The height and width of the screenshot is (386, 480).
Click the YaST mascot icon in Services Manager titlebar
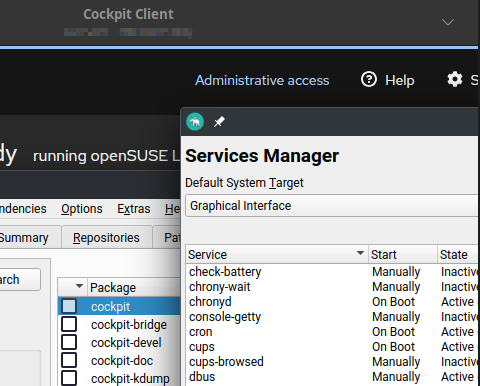(x=195, y=122)
